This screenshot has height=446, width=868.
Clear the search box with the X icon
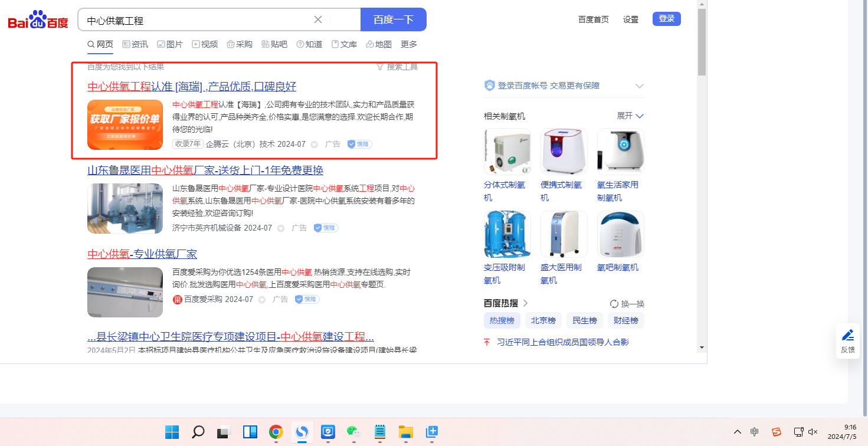tap(318, 19)
